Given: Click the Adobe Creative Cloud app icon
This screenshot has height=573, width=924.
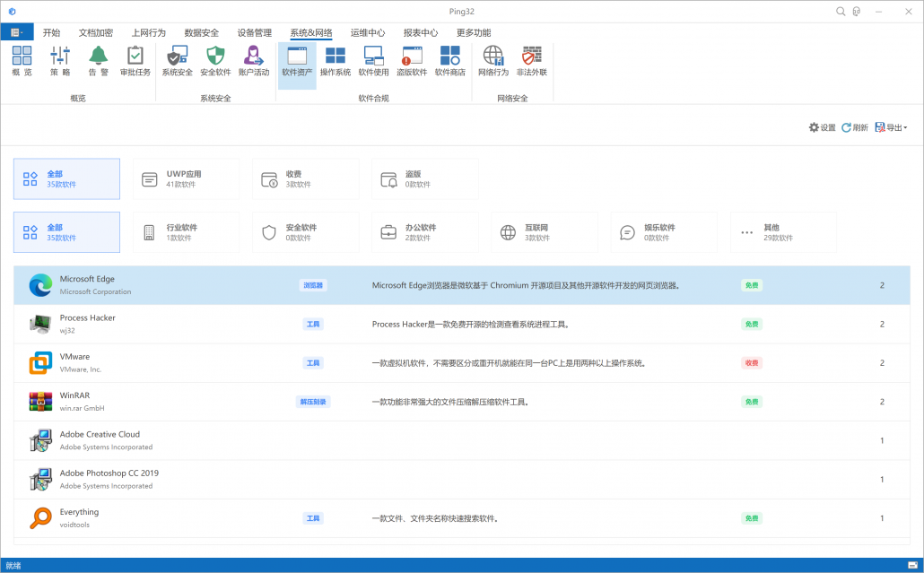Looking at the screenshot, I should coord(40,440).
